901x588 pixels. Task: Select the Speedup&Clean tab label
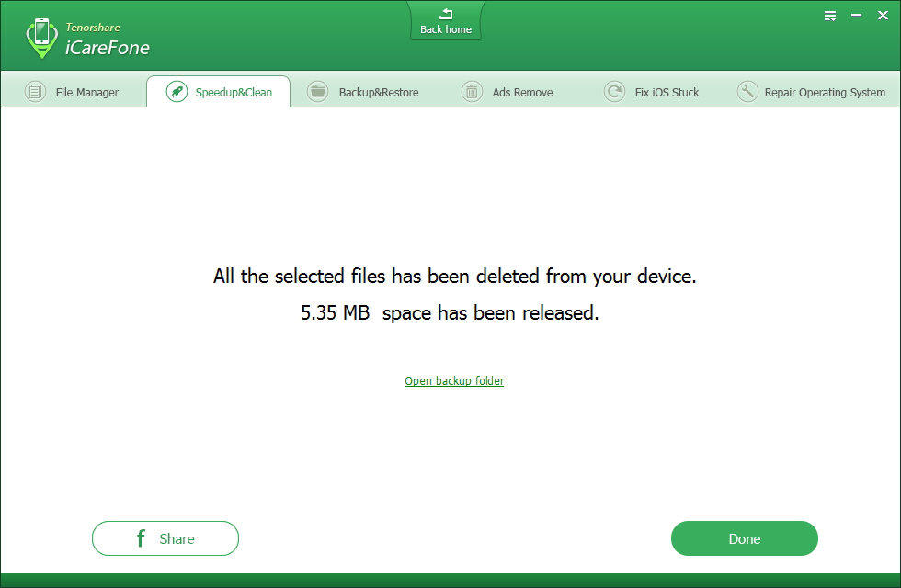point(234,93)
